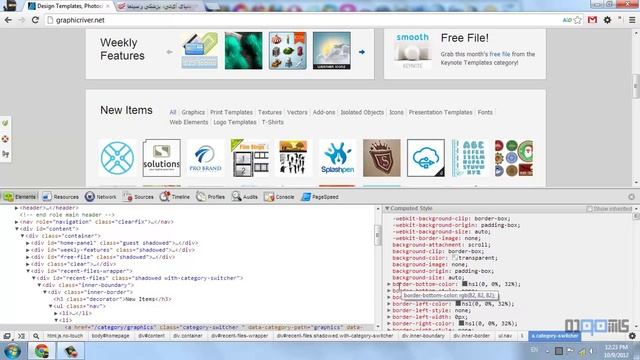Filter New Items by Textures
The height and width of the screenshot is (360, 640).
coord(270,112)
